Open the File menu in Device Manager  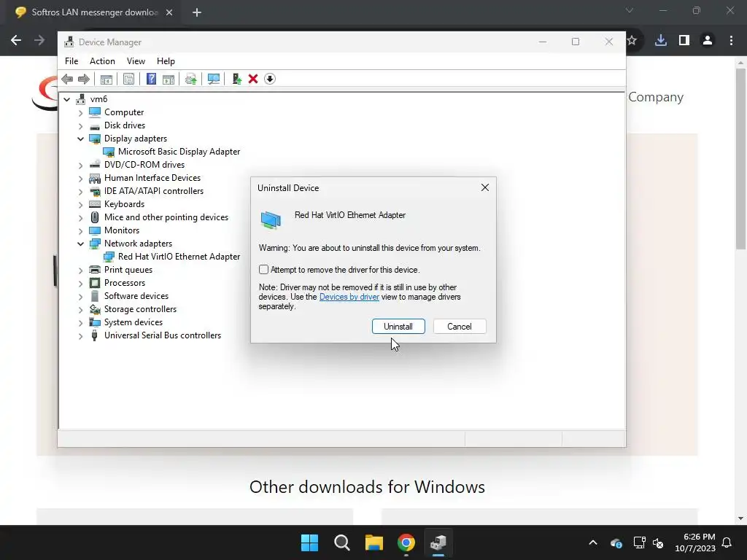71,61
